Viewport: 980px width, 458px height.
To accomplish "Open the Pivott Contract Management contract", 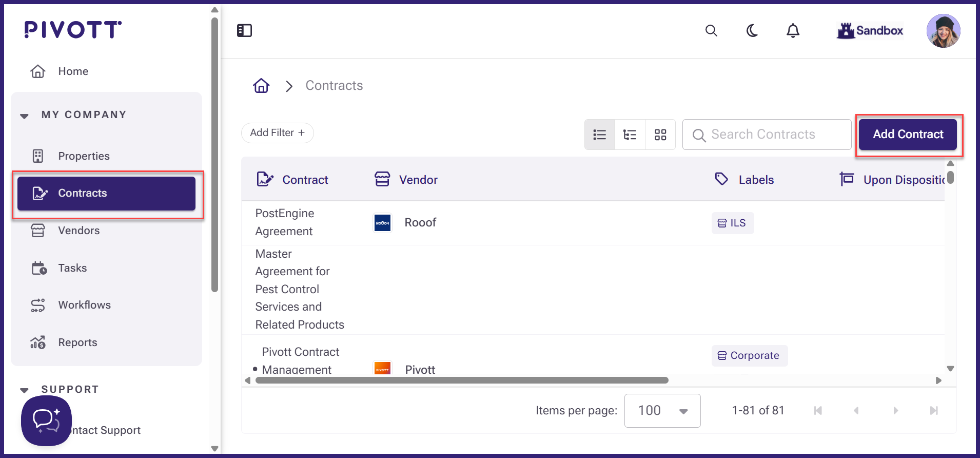I will coord(300,360).
